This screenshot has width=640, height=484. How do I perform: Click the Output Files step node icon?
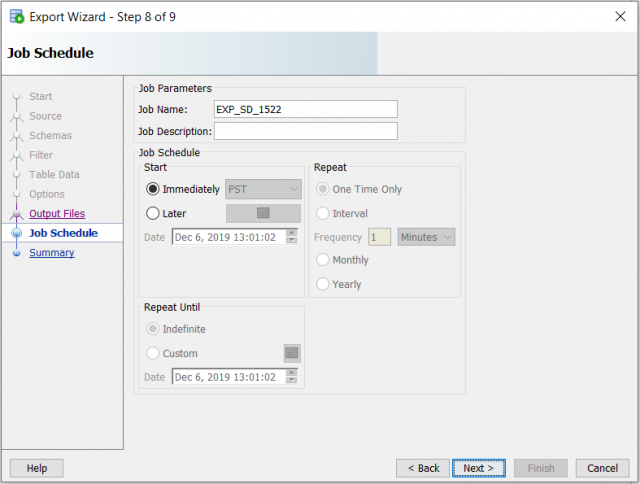point(16,214)
